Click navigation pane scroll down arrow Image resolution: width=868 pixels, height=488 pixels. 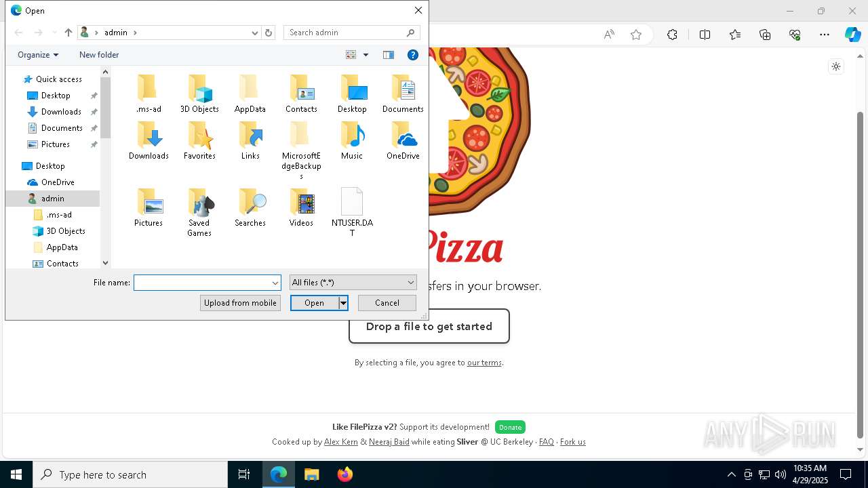tap(105, 263)
